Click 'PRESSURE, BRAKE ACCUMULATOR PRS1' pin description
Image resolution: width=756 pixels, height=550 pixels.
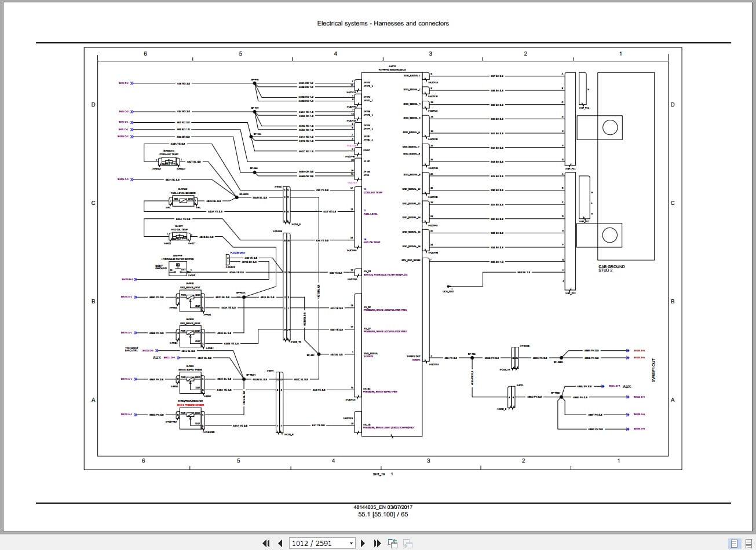[385, 310]
